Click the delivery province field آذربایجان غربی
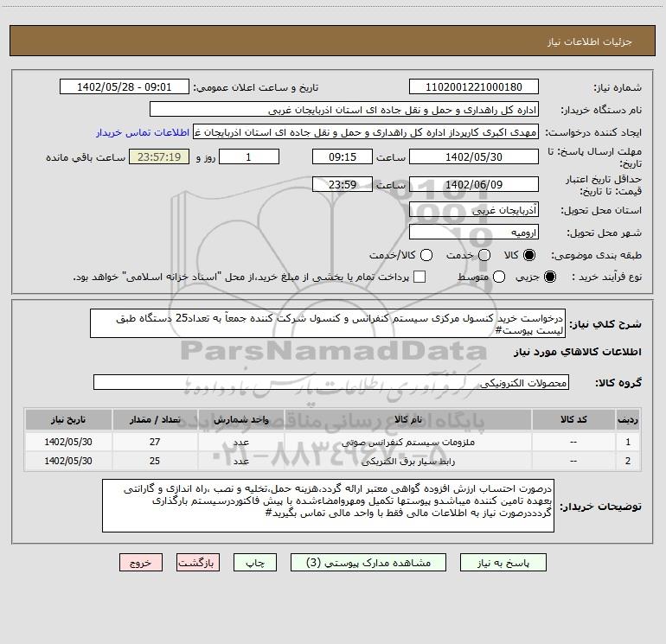This screenshot has width=666, height=644. (474, 210)
